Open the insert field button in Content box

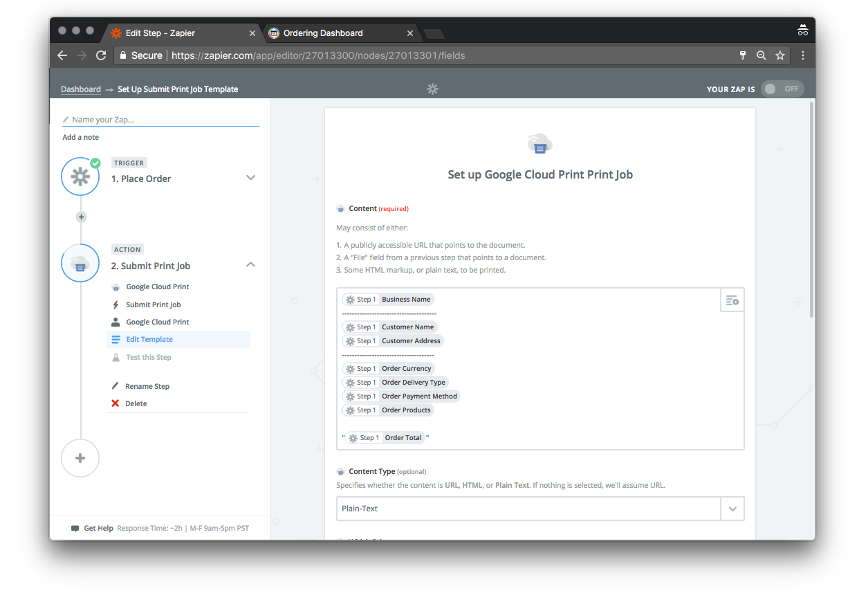pos(732,300)
